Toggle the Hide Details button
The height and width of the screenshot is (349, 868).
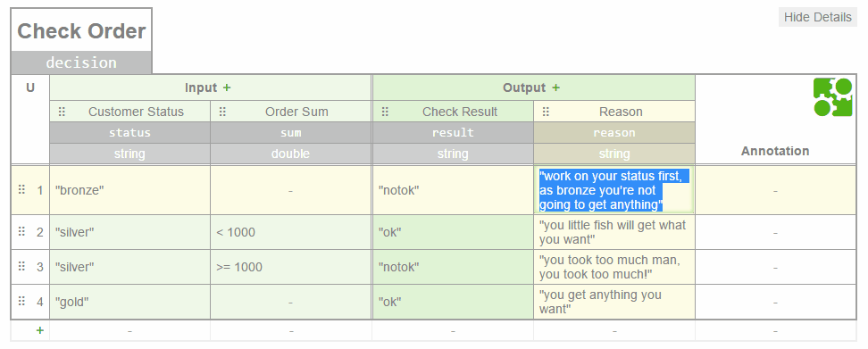pyautogui.click(x=818, y=17)
